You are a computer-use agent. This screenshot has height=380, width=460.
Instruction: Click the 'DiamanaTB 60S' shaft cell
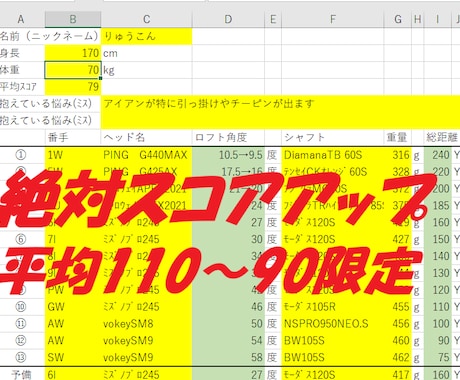pos(333,155)
